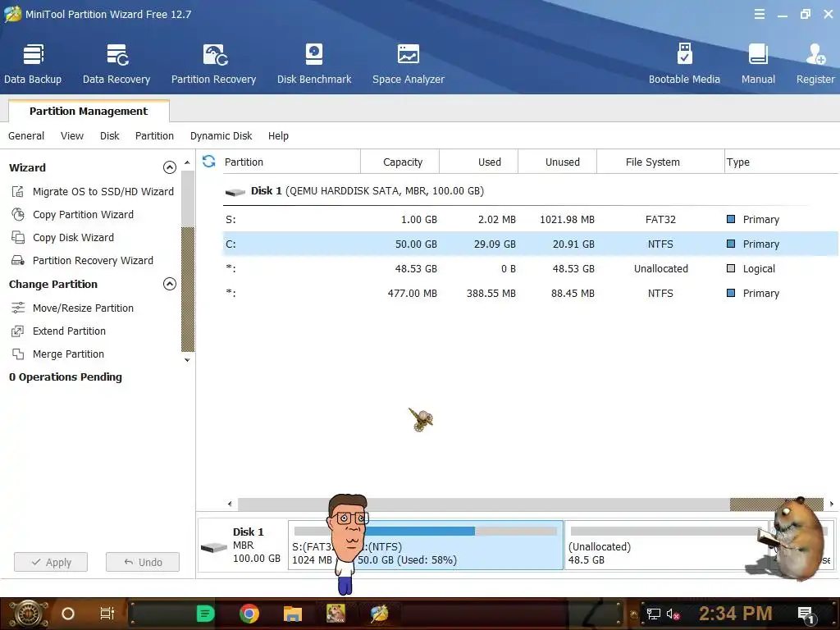Click the Extend Partition icon
840x630 pixels.
[18, 331]
